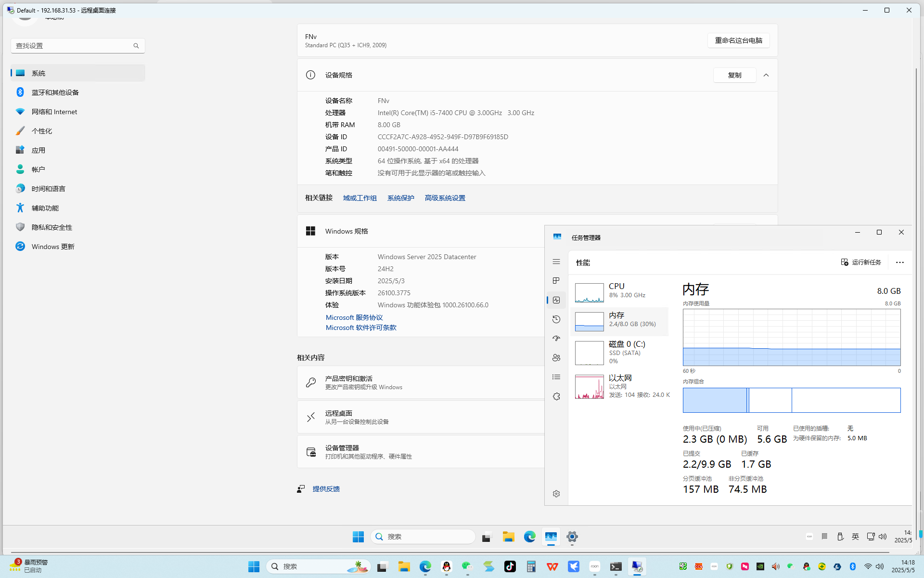The width and height of the screenshot is (924, 578).
Task: Open Device Manager (设备管理器) item
Action: click(x=421, y=452)
